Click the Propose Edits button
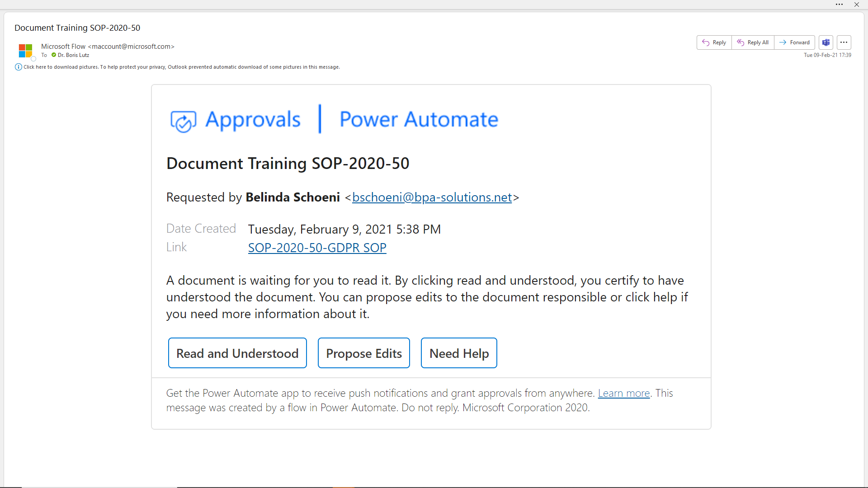868x488 pixels. pos(364,353)
